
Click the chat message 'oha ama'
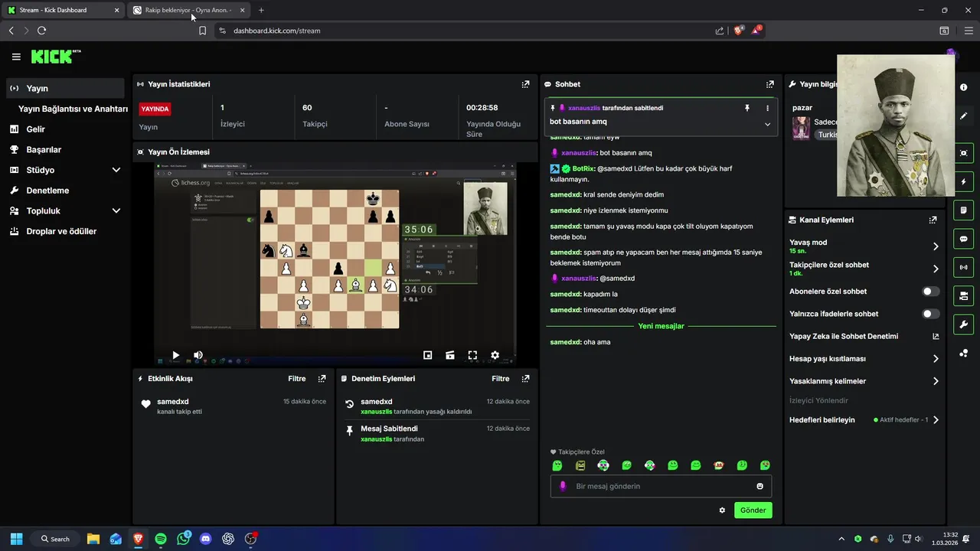(x=596, y=342)
